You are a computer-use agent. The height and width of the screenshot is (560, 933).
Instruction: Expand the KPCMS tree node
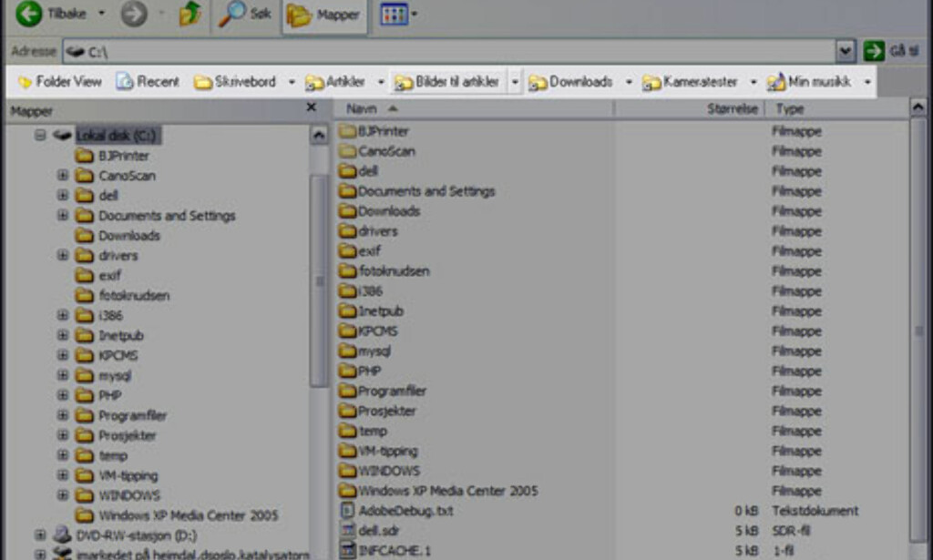point(63,355)
